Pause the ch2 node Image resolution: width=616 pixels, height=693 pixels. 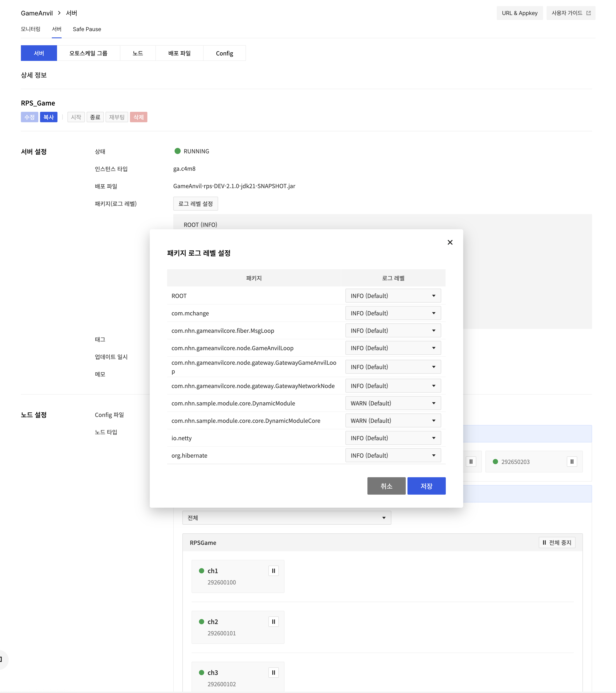(x=273, y=621)
